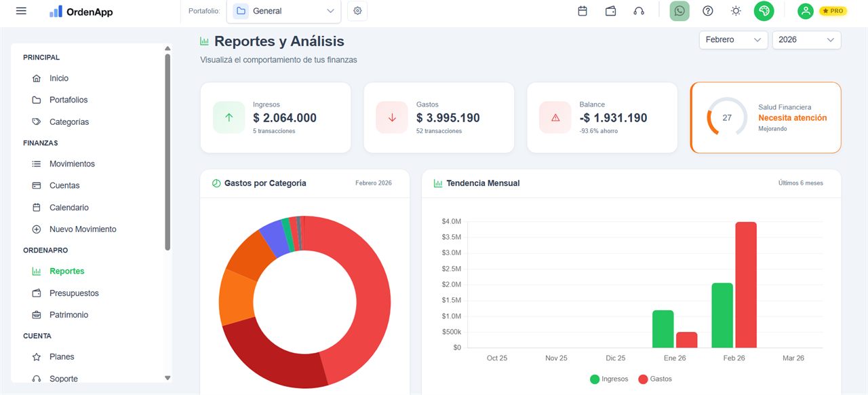Open the theme palette toggle
868x395 pixels.
click(x=764, y=11)
